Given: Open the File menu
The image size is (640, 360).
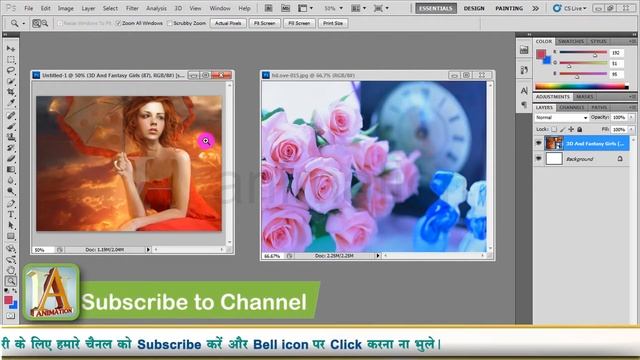Looking at the screenshot, I should coord(29,8).
